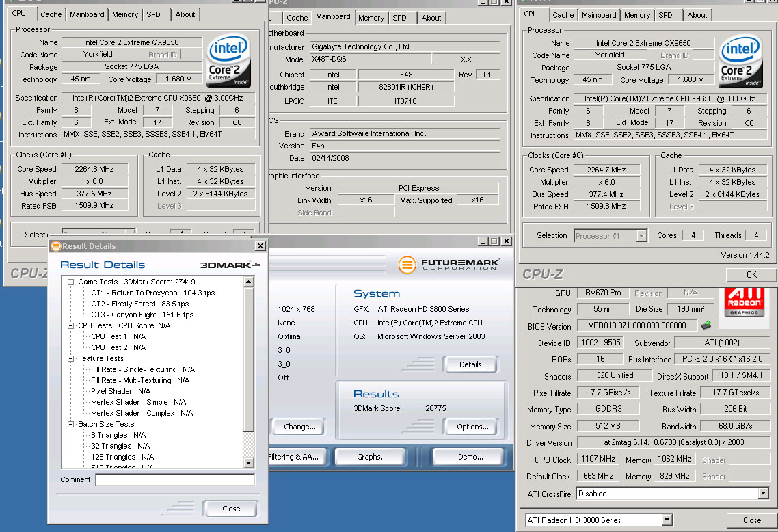Launch Demo... in 3DMark
Screen dimensions: 778x532
pyautogui.click(x=470, y=457)
